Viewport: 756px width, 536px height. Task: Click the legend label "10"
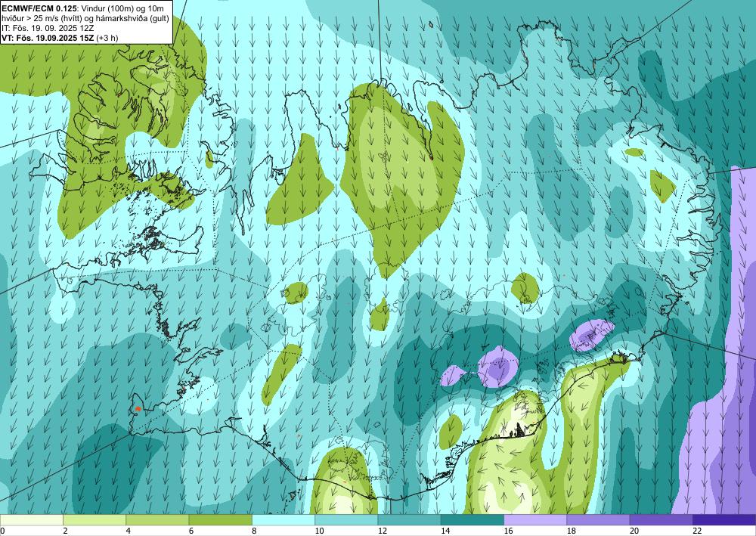[x=319, y=531]
